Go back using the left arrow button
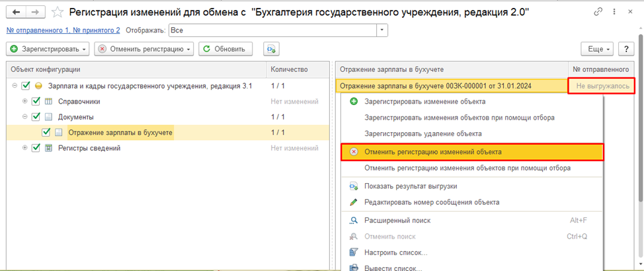 pyautogui.click(x=17, y=12)
